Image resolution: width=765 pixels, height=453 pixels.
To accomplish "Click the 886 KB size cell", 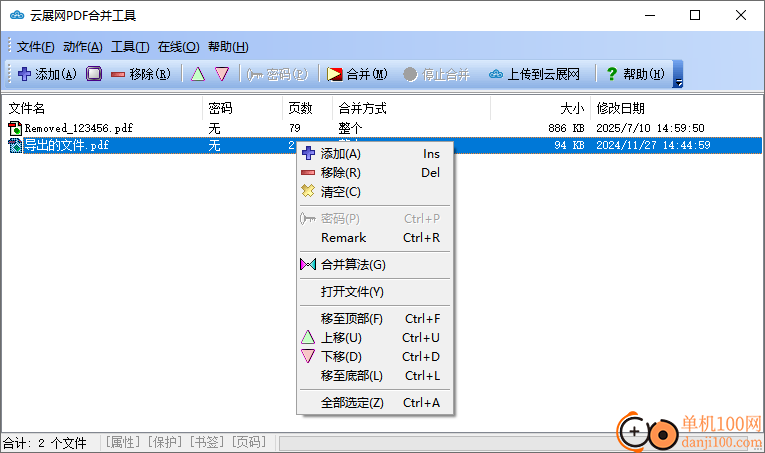I will (x=566, y=128).
